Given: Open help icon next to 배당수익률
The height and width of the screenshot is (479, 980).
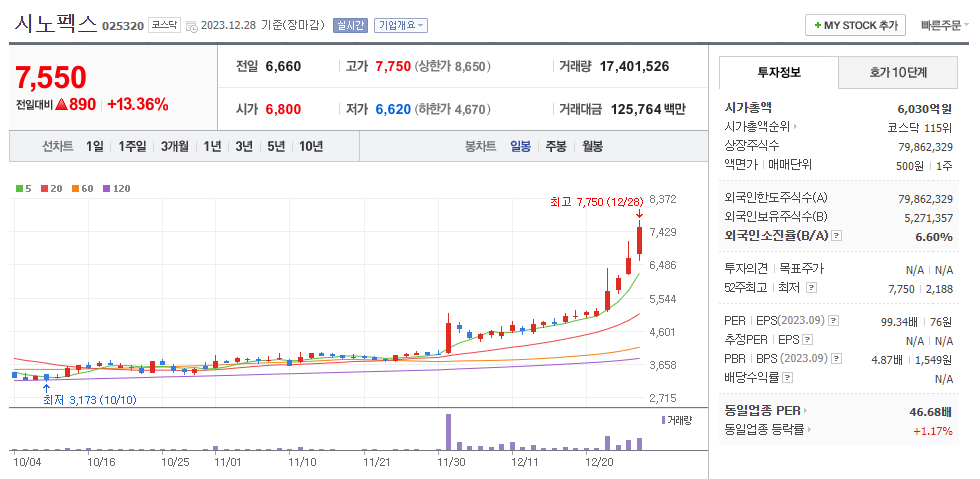Looking at the screenshot, I should [x=788, y=378].
